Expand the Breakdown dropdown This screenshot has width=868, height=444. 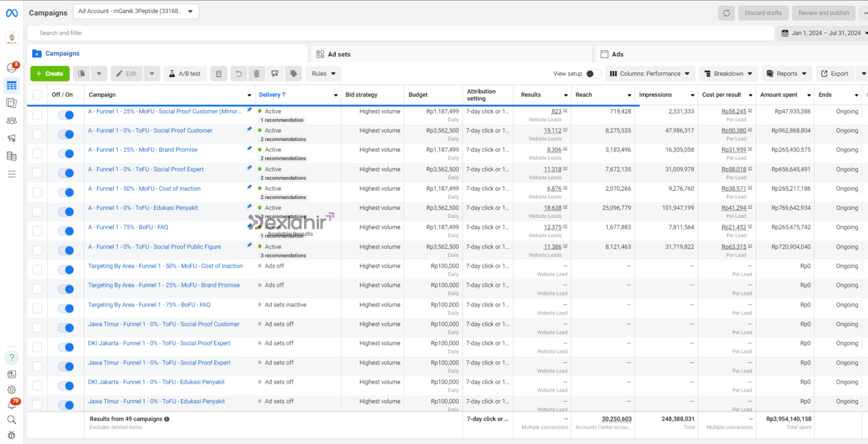point(728,74)
